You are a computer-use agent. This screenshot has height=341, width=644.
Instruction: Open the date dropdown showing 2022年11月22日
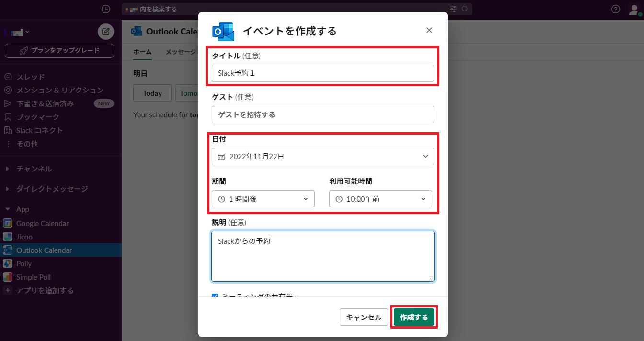322,157
